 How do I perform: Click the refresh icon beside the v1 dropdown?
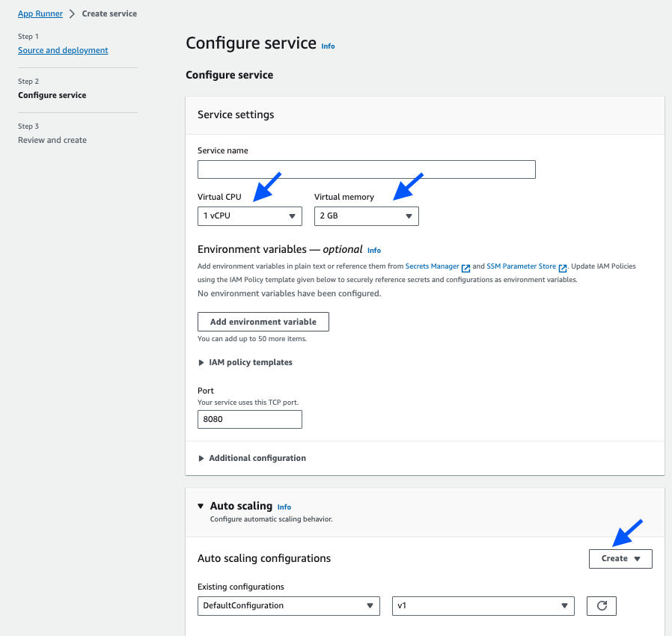pyautogui.click(x=602, y=605)
